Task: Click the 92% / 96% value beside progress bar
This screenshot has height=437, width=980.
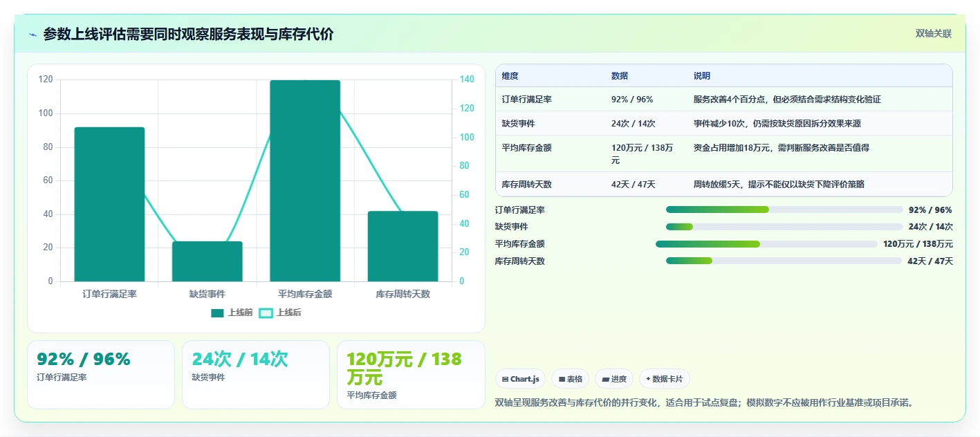Action: tap(930, 210)
